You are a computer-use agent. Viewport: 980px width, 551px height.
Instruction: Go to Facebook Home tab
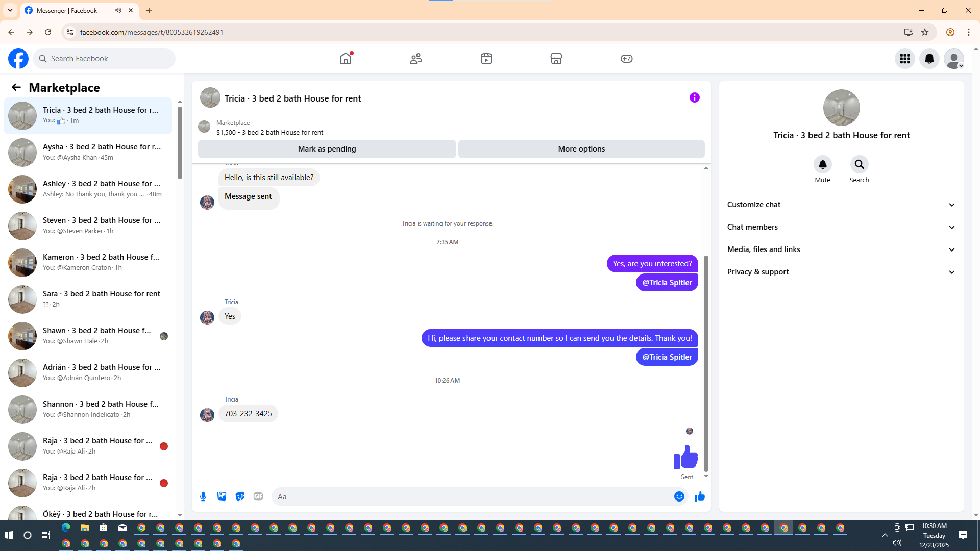(346, 59)
